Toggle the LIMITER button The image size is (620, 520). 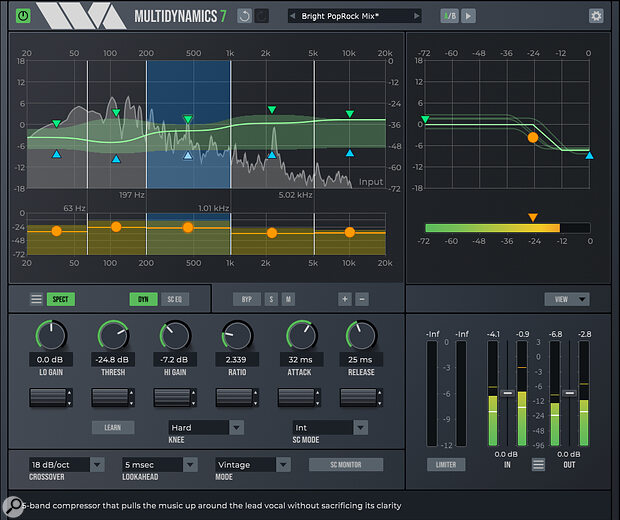pos(446,465)
